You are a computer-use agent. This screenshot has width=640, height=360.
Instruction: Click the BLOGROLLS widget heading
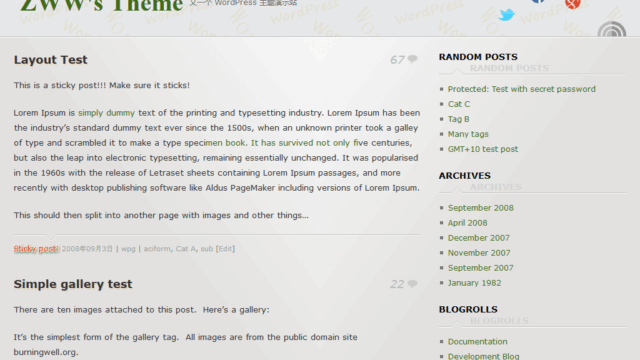pyautogui.click(x=468, y=309)
